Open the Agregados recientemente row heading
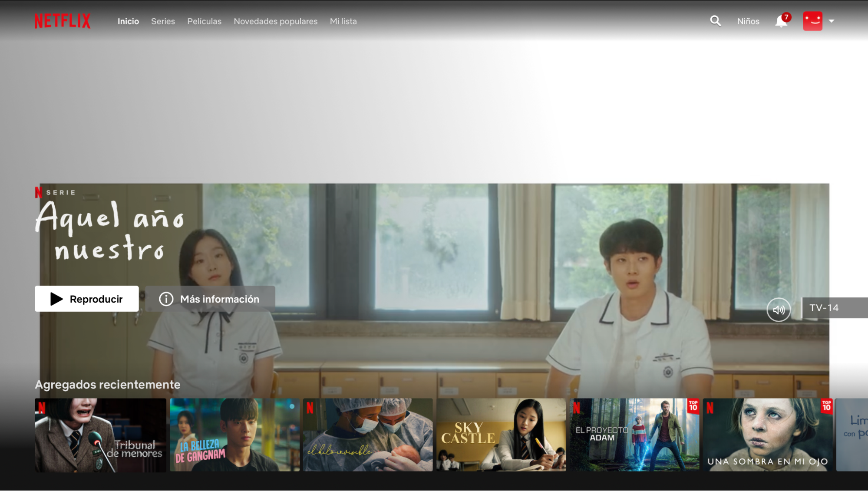The width and height of the screenshot is (868, 491). coord(107,385)
